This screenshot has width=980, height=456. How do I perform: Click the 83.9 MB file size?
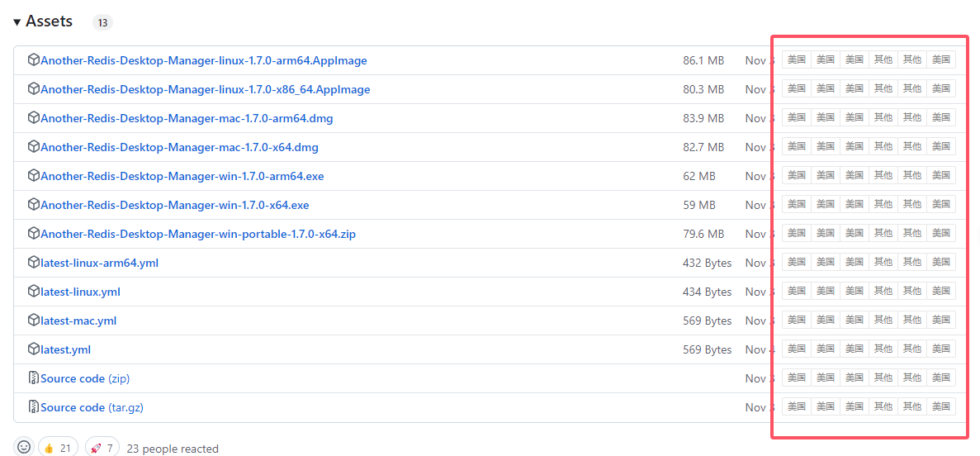(703, 118)
